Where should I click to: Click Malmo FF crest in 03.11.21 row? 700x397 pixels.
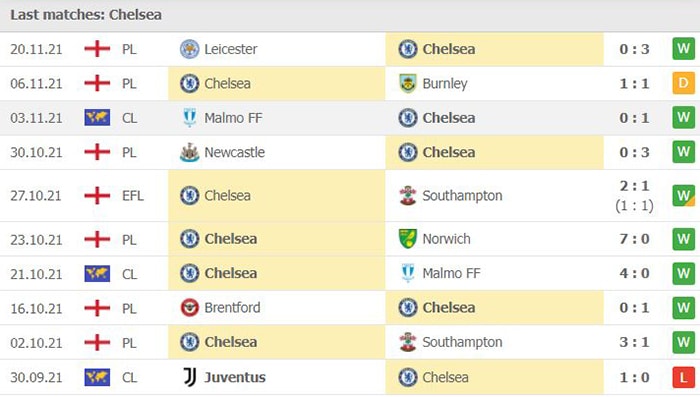[x=190, y=118]
